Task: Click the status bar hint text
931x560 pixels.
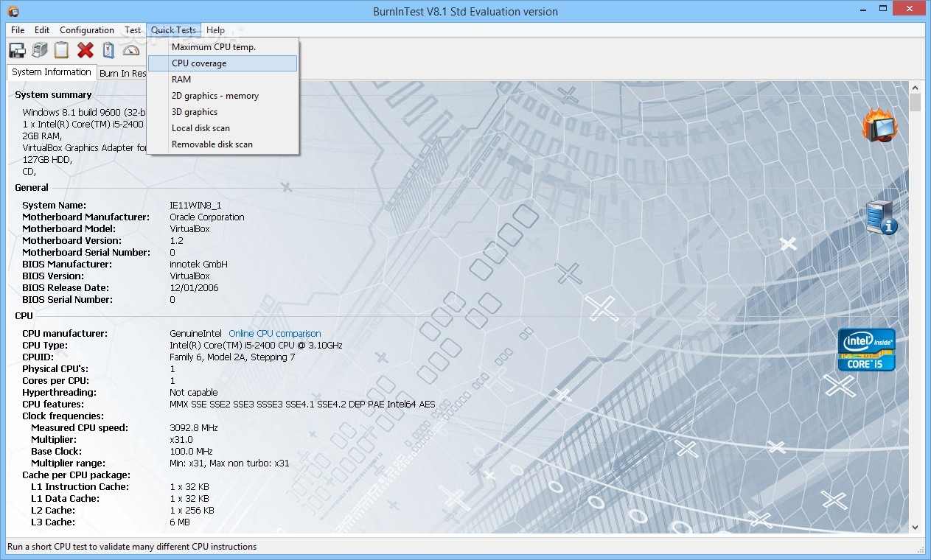Action: click(x=132, y=547)
